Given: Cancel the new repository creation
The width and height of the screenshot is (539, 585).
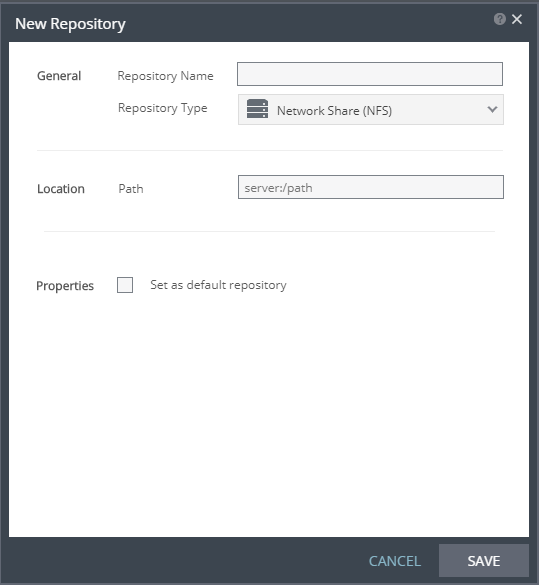Looking at the screenshot, I should (x=395, y=561).
